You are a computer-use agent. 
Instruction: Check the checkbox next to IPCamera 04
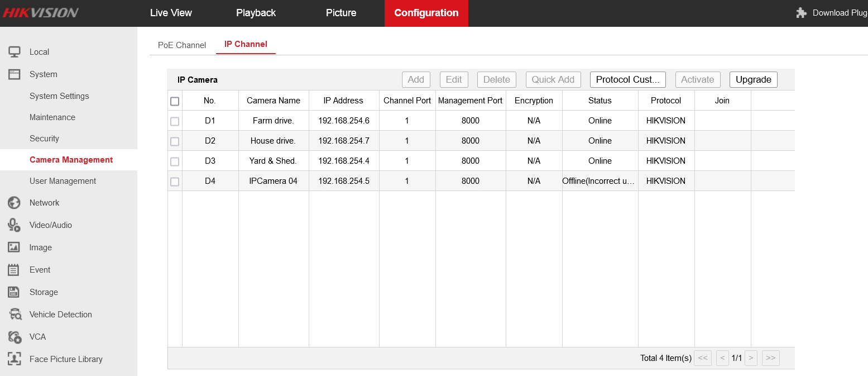[x=175, y=181]
